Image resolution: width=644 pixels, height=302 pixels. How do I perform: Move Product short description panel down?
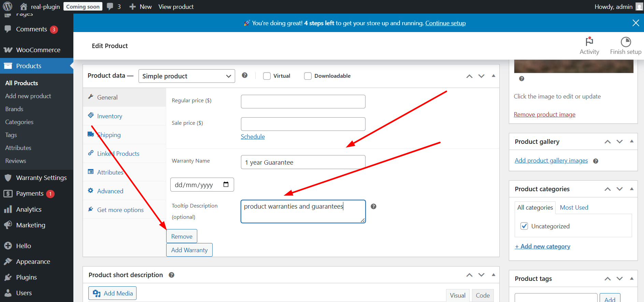[x=481, y=275]
